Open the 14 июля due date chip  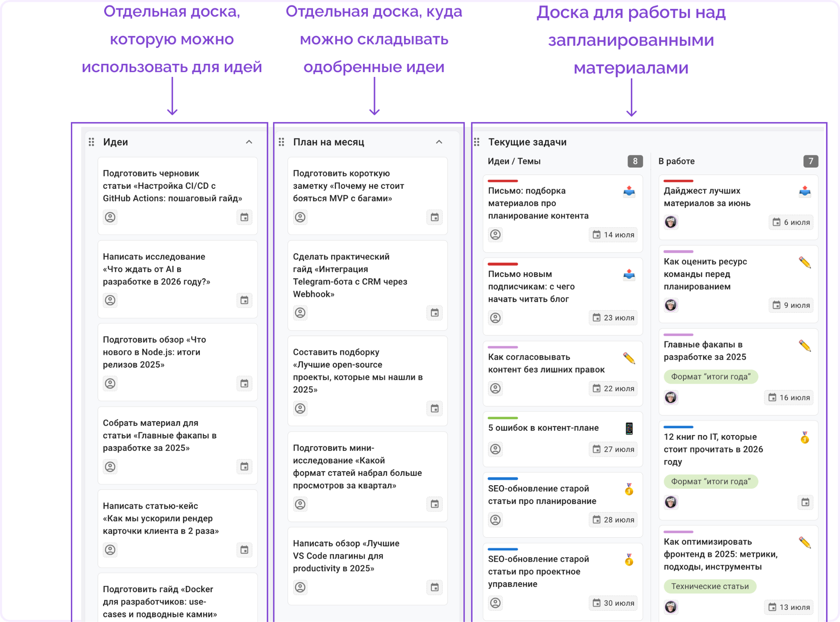[x=613, y=235]
